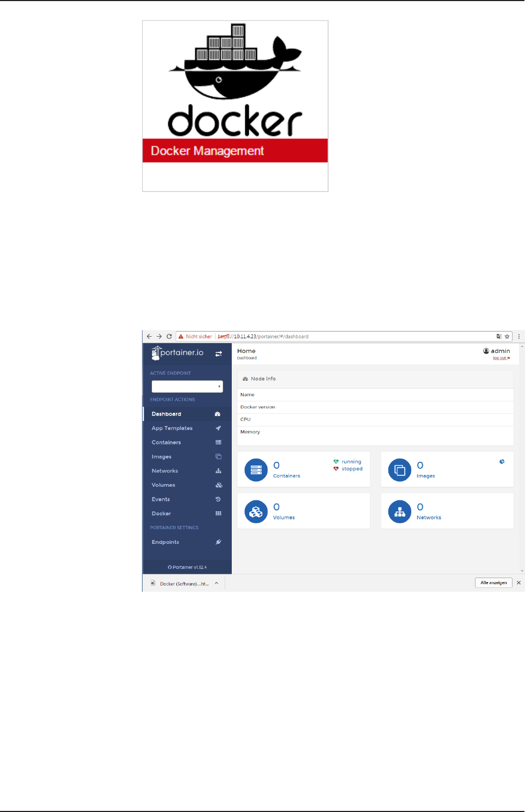This screenshot has height=812, width=525.
Task: Click the round Volumes widget icon
Action: point(256,512)
